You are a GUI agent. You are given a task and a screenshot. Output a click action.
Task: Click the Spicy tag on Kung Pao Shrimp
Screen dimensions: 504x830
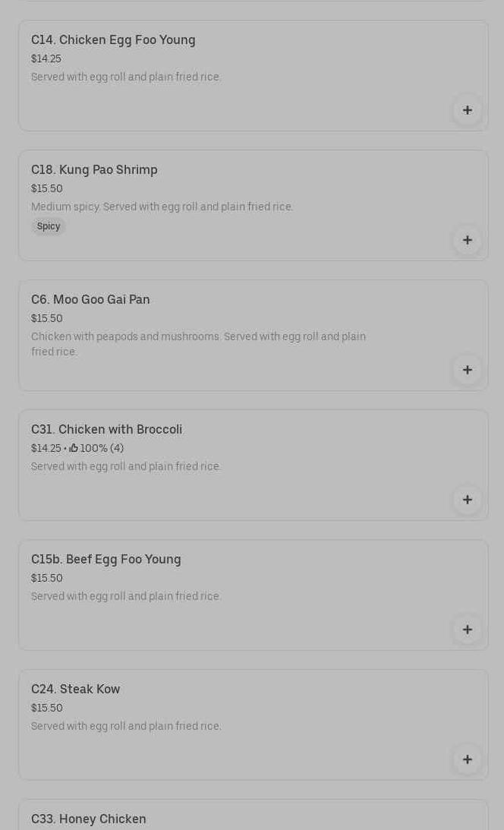coord(49,226)
